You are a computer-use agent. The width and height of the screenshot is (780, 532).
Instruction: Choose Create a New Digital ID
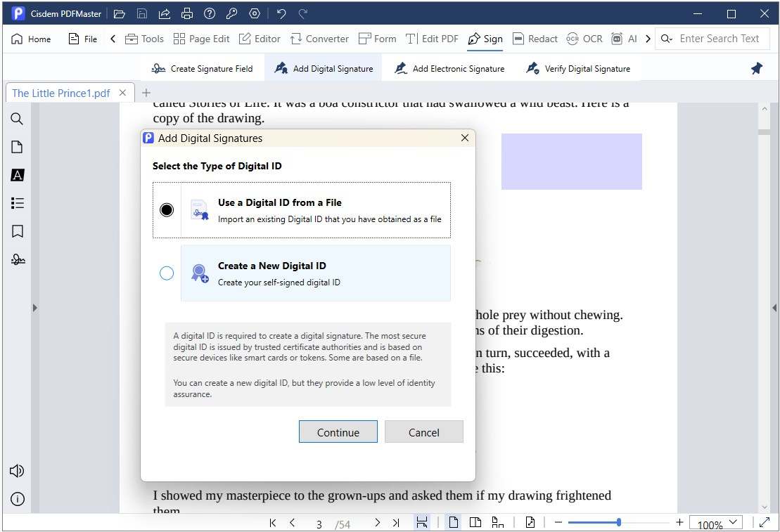point(167,273)
